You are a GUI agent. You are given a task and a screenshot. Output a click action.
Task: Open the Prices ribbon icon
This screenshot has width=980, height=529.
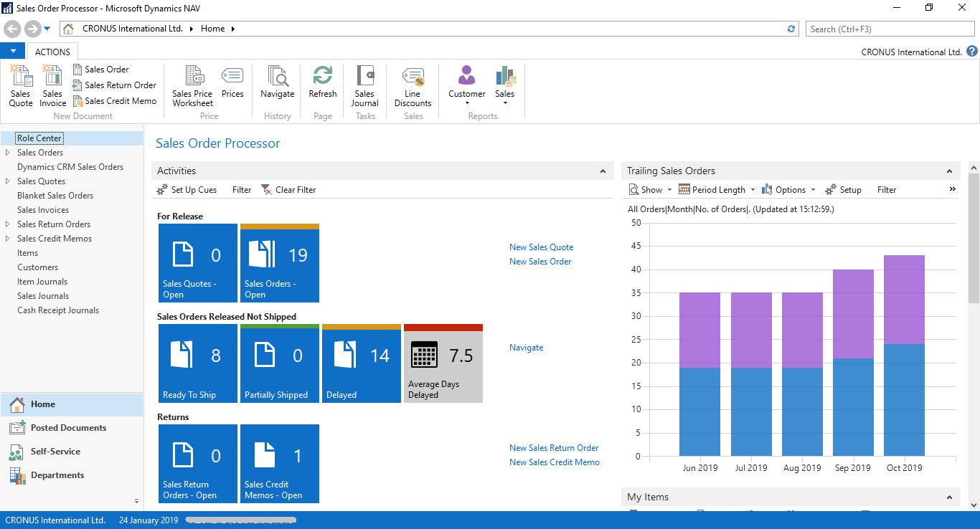coord(232,82)
